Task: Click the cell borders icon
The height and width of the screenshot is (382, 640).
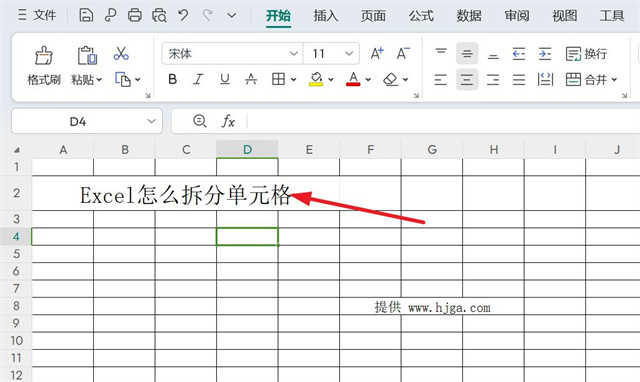Action: (278, 79)
